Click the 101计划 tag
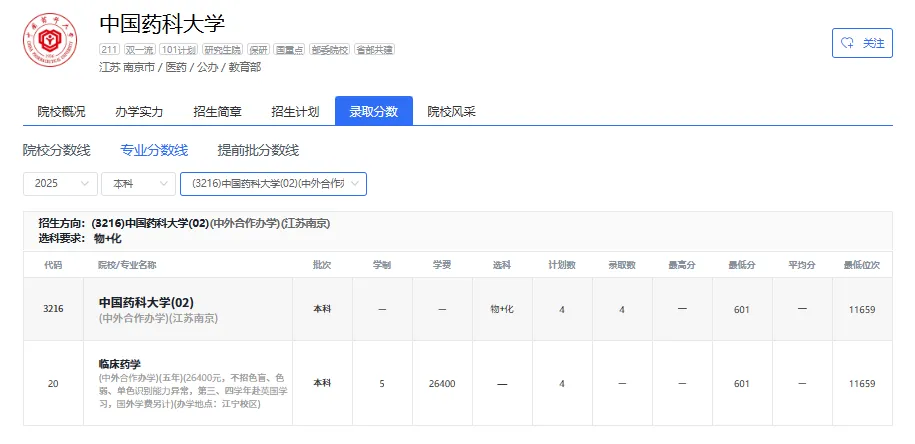This screenshot has height=444, width=915. point(179,50)
